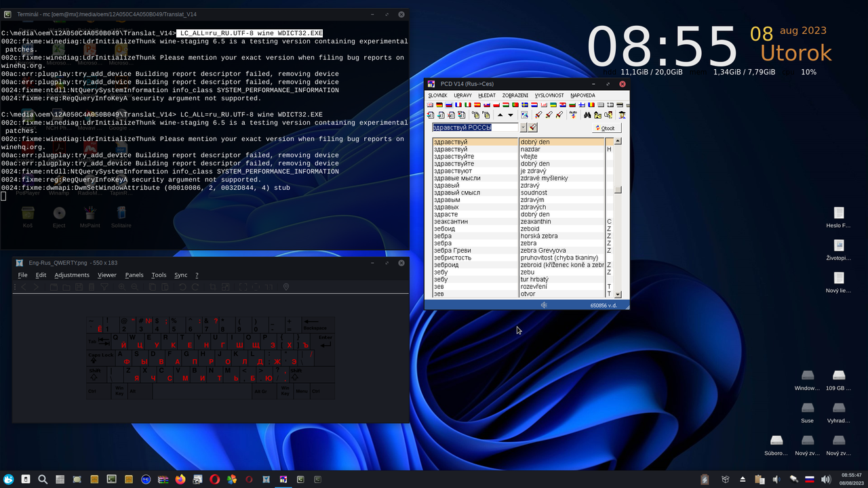This screenshot has width=868, height=488.
Task: Click the PCD list scrollbar up arrow
Action: tap(618, 141)
